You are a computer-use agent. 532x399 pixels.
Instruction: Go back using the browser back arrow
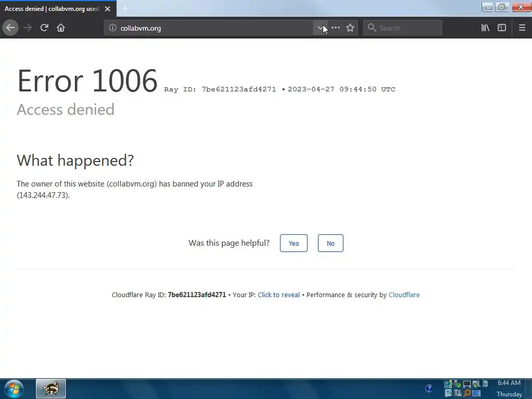coord(10,28)
